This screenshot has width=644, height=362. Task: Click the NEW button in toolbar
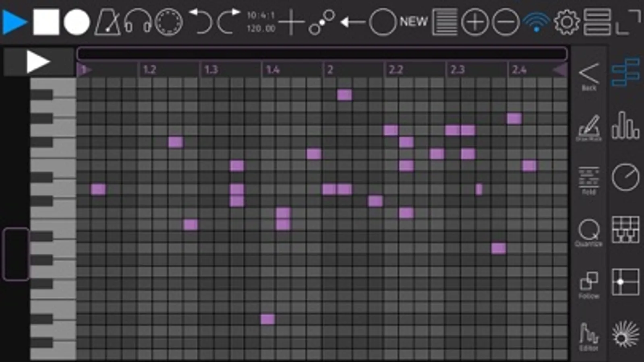click(x=413, y=21)
